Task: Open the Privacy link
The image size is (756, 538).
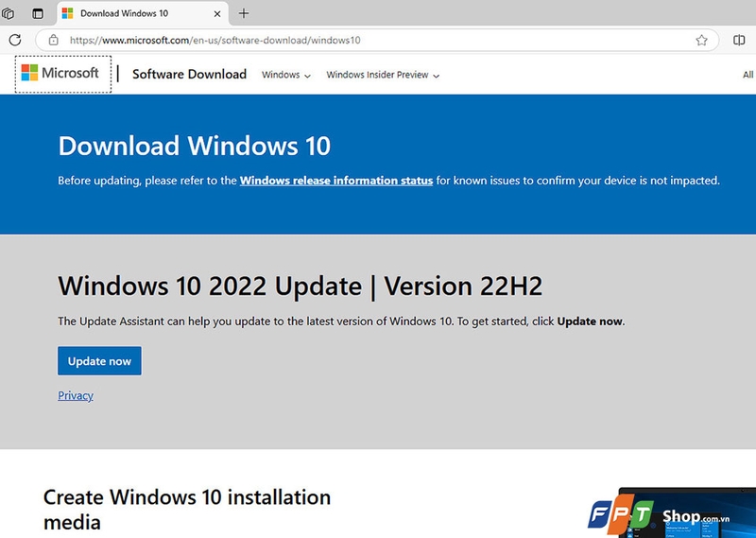Action: pyautogui.click(x=76, y=395)
